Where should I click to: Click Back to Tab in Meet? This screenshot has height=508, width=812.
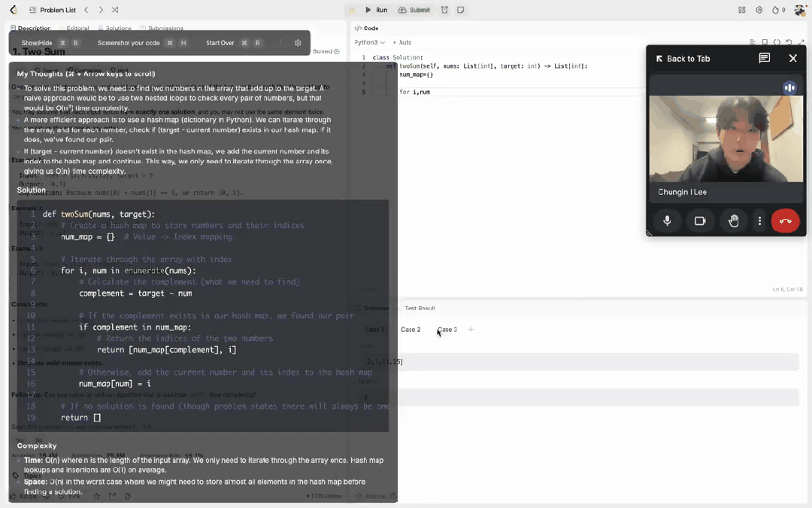coord(683,59)
